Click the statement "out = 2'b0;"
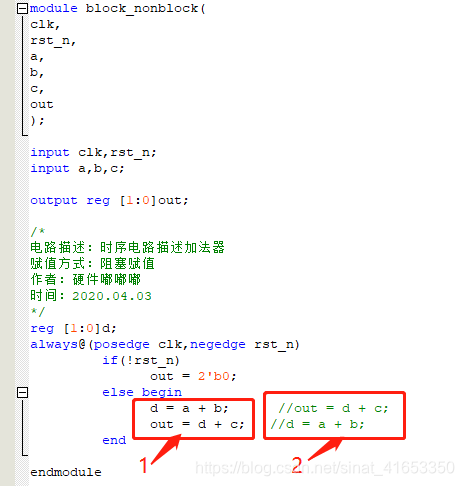The image size is (464, 486). click(x=193, y=376)
